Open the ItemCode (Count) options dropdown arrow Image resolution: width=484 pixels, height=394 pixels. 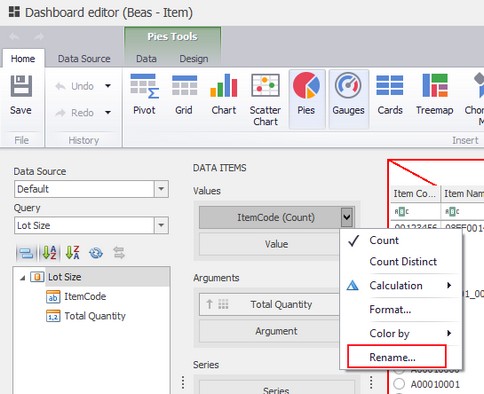347,217
